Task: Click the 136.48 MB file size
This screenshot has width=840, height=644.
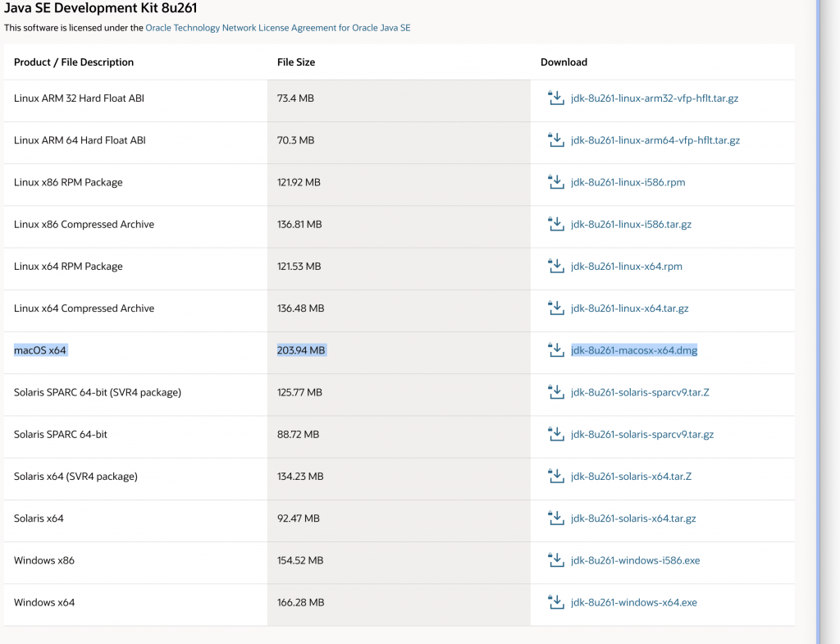Action: coord(300,308)
